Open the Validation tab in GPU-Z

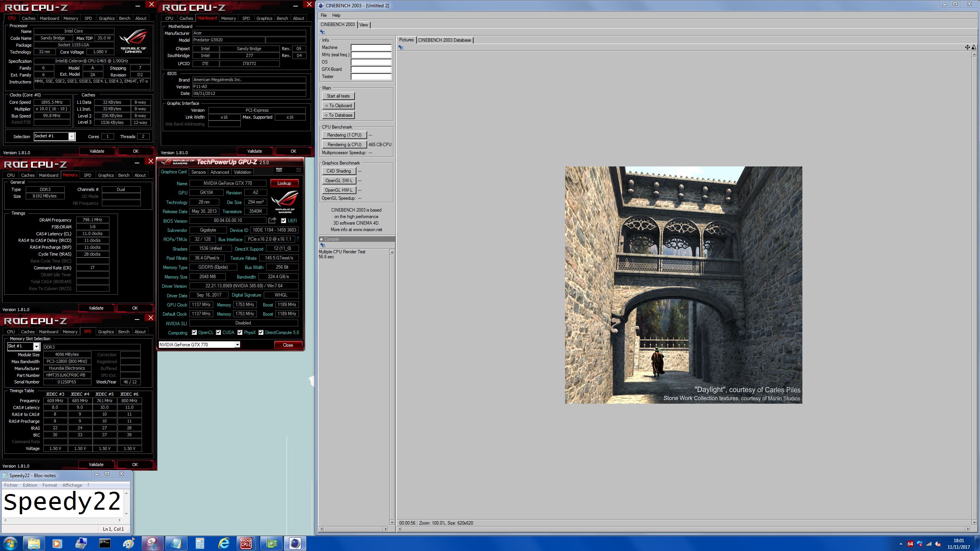coord(242,172)
